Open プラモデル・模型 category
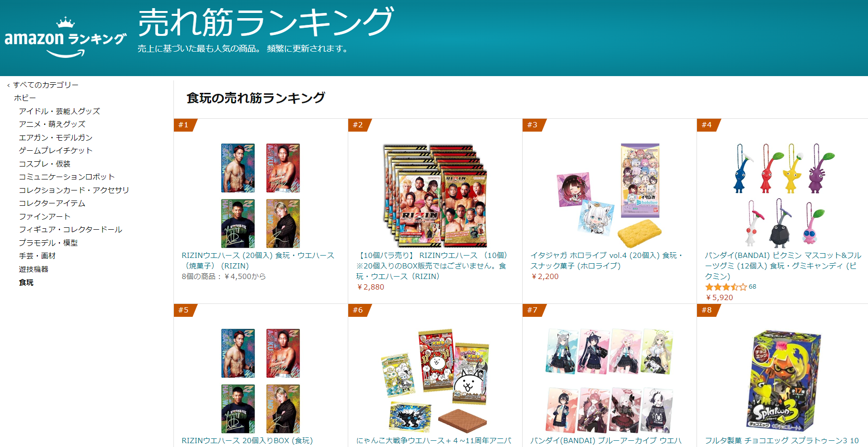Screen dimensions: 868x447 [x=48, y=243]
